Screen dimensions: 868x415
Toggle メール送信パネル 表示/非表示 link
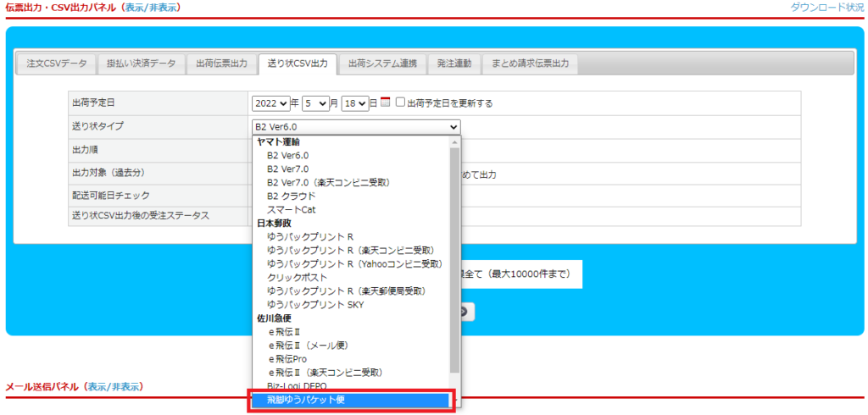[113, 386]
